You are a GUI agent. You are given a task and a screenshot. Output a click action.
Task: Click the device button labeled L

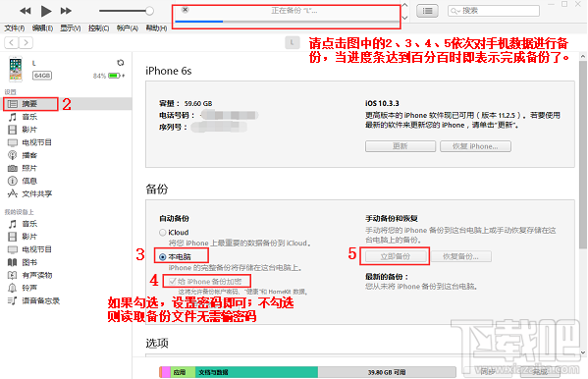(293, 43)
